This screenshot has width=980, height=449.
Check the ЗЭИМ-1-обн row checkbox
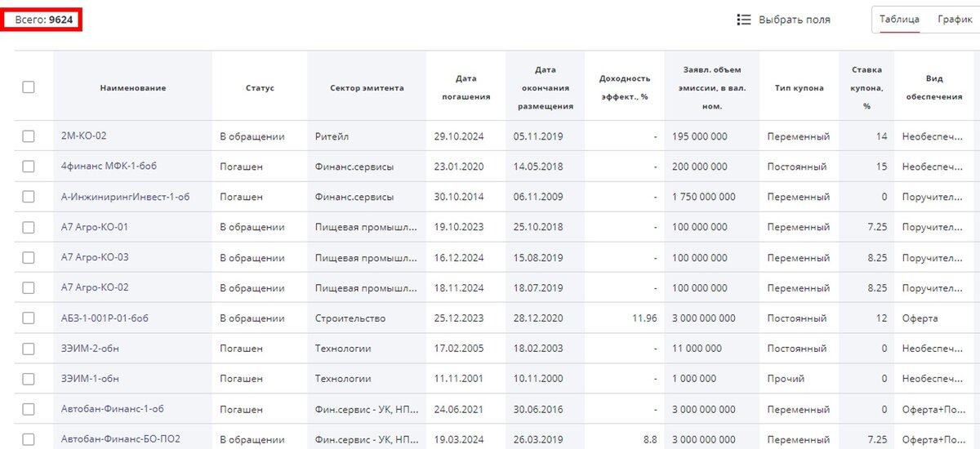coord(29,379)
